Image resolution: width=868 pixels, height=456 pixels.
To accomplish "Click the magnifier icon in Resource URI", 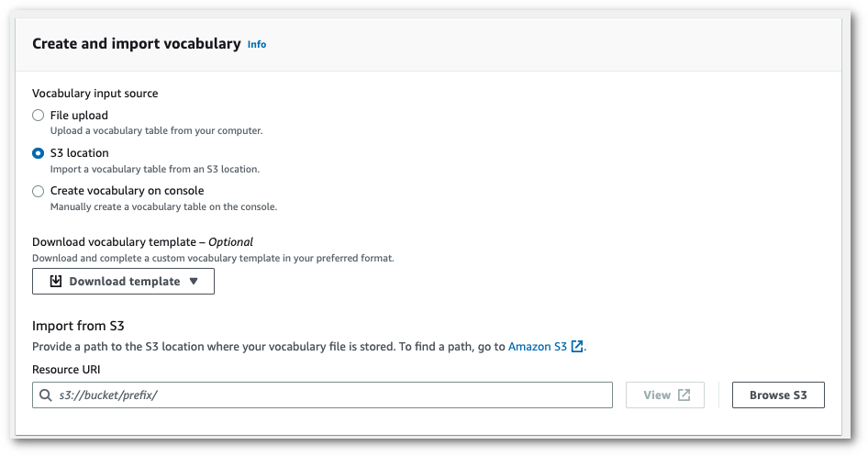I will click(46, 395).
